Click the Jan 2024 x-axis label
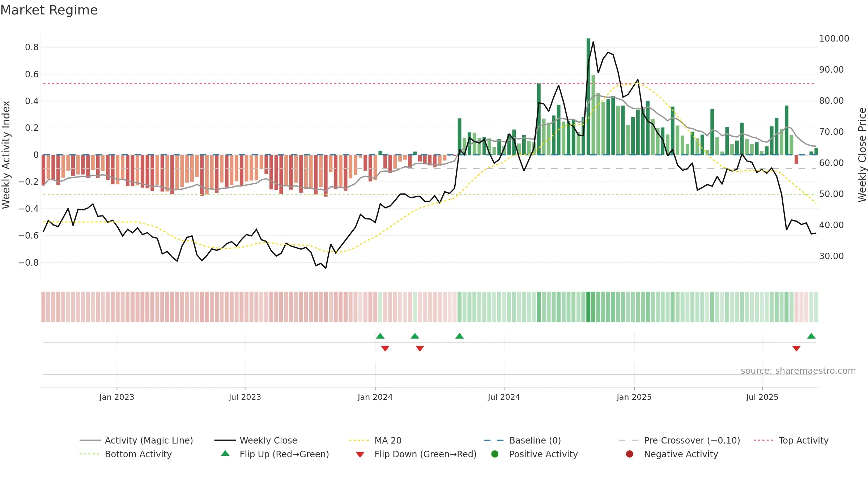This screenshot has width=868, height=488. tap(375, 397)
